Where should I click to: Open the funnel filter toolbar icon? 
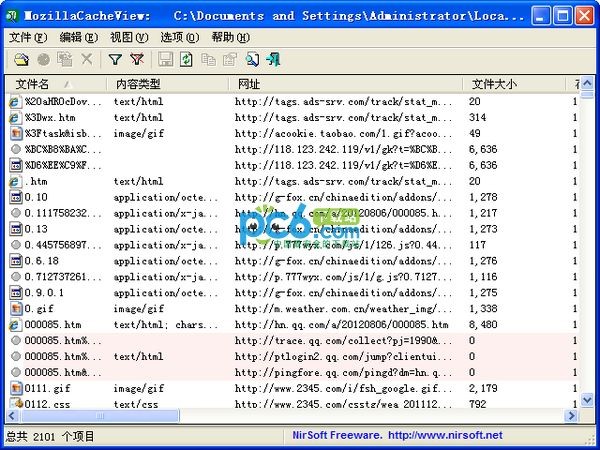(115, 59)
